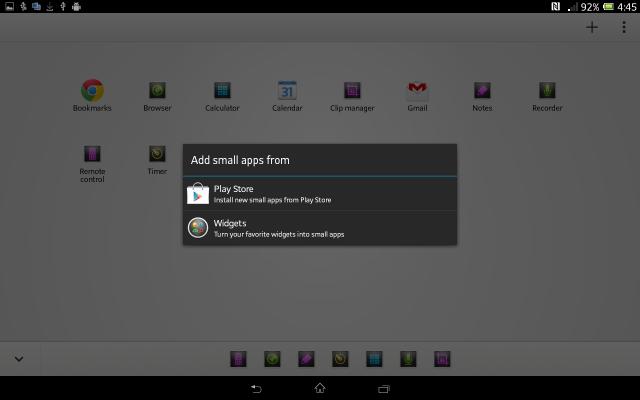Open the Remote control small app

pos(92,163)
